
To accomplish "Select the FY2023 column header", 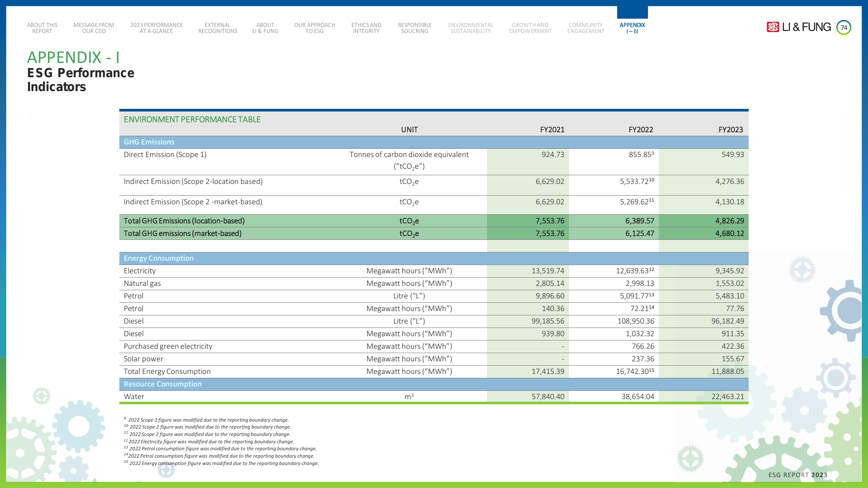I will (x=731, y=130).
